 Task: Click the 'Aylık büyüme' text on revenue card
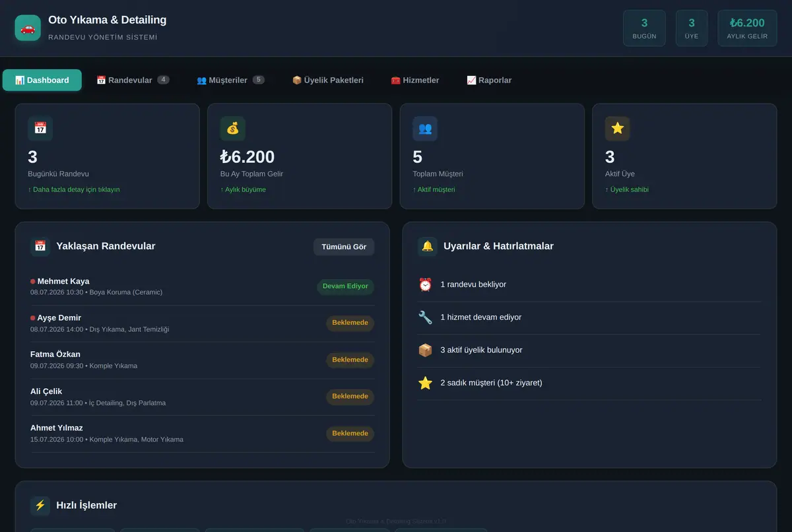[243, 189]
